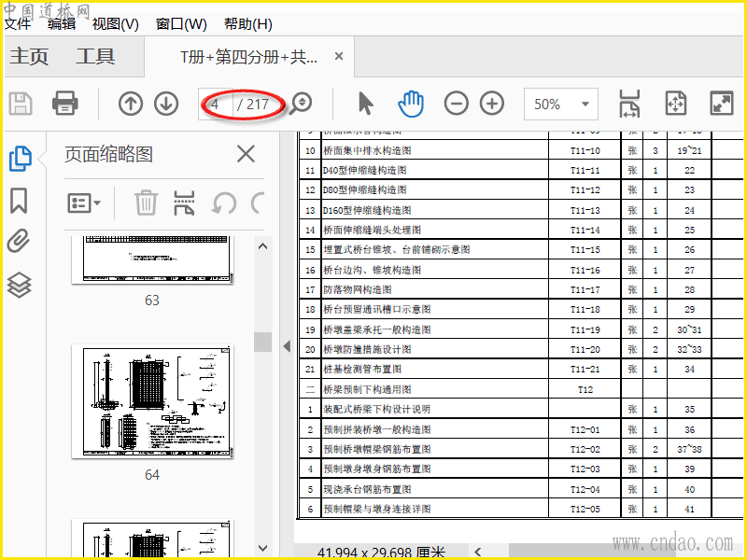Zoom in with plus button

click(x=492, y=104)
